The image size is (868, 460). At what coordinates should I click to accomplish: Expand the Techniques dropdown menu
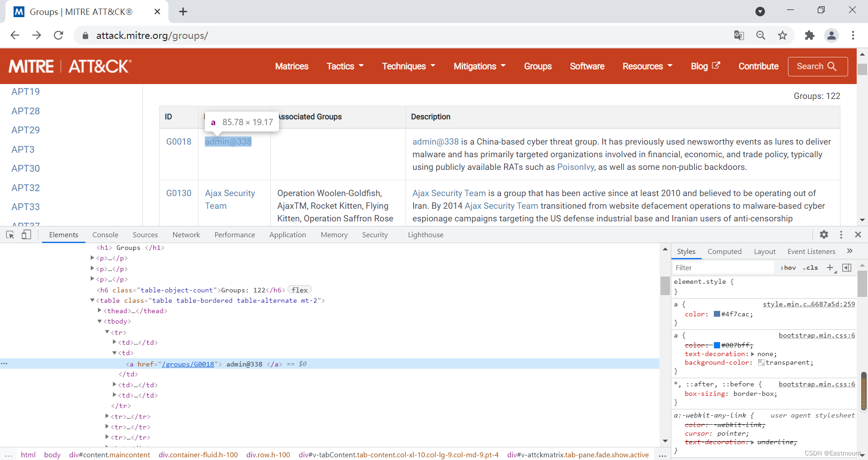pyautogui.click(x=409, y=66)
